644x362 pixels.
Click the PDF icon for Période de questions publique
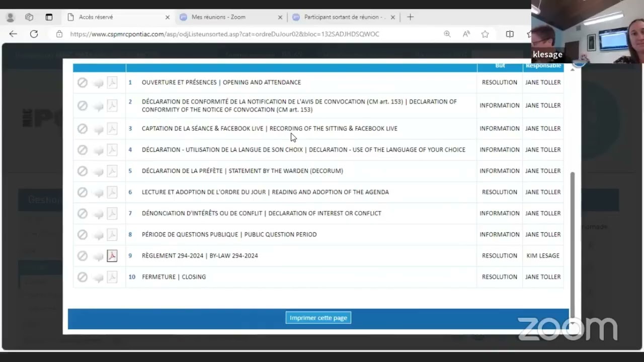click(112, 234)
